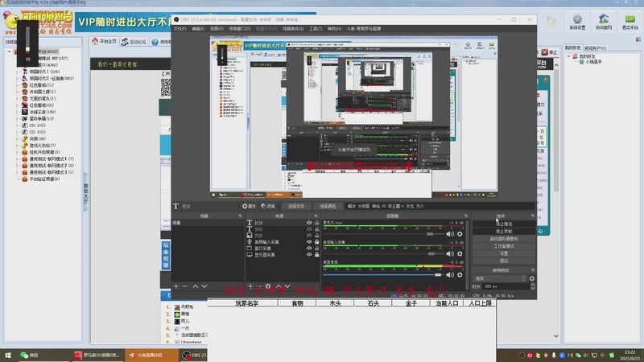Screen dimensions: 644x362
Task: Mute the 音频输入采集 mixer channel speaker
Action: (450, 253)
